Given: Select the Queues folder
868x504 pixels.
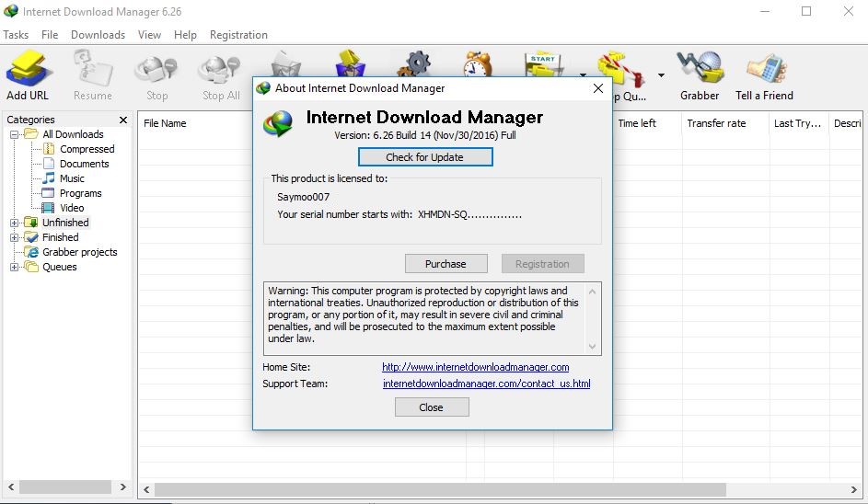Looking at the screenshot, I should [x=59, y=267].
